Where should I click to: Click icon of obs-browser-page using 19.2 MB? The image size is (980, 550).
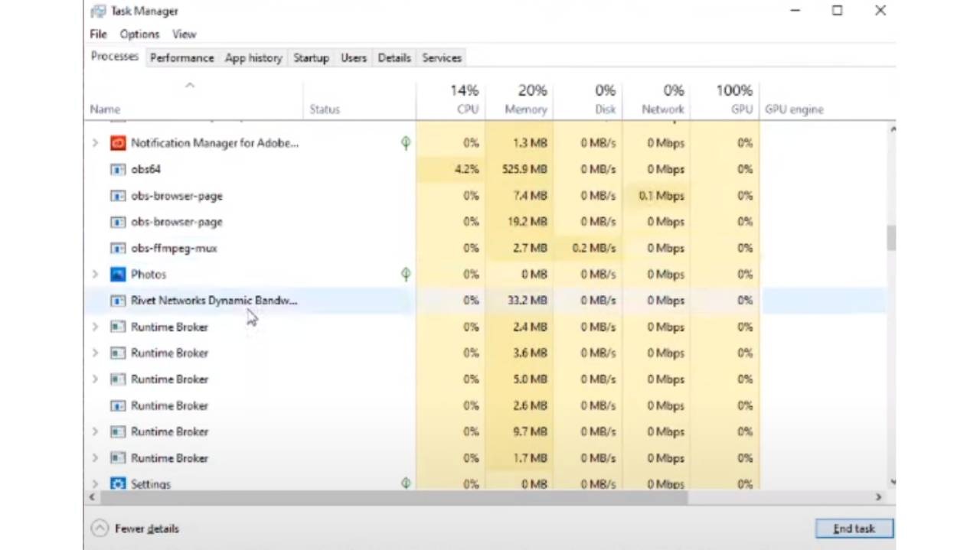(117, 222)
